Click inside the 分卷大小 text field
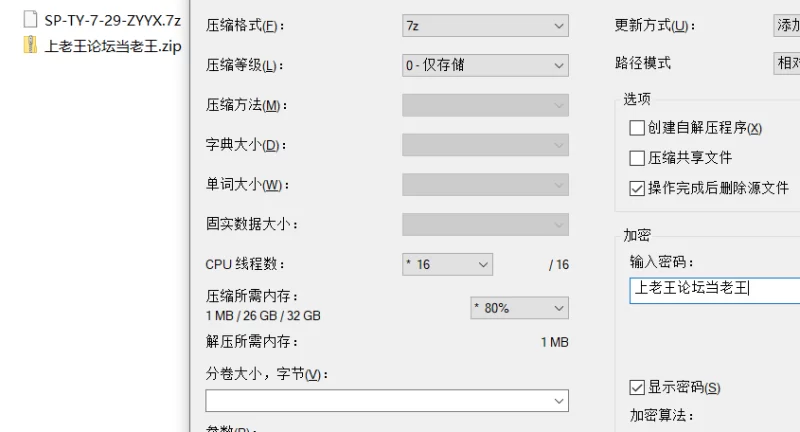Screen dimensions: 800x432 pos(378,401)
